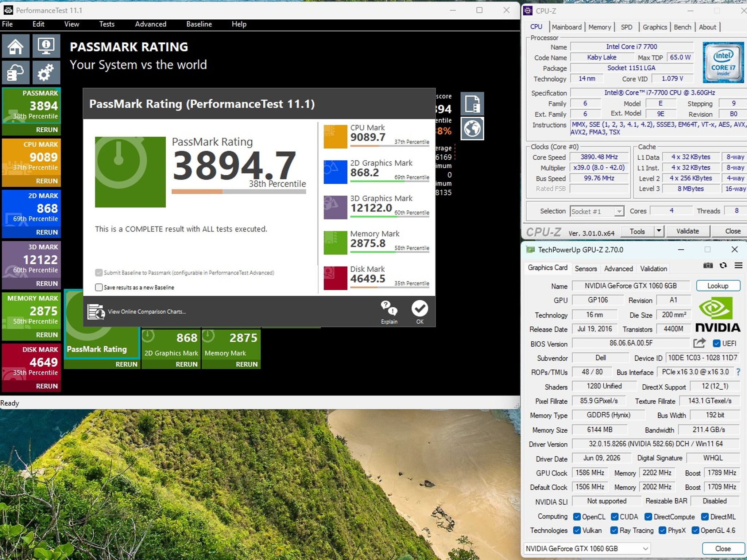Viewport: 747px width, 560px height.
Task: Click the PassMark Rating stopwatch icon
Action: [x=130, y=172]
